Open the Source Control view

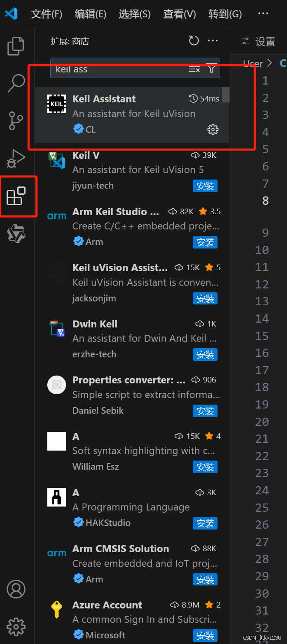[16, 121]
